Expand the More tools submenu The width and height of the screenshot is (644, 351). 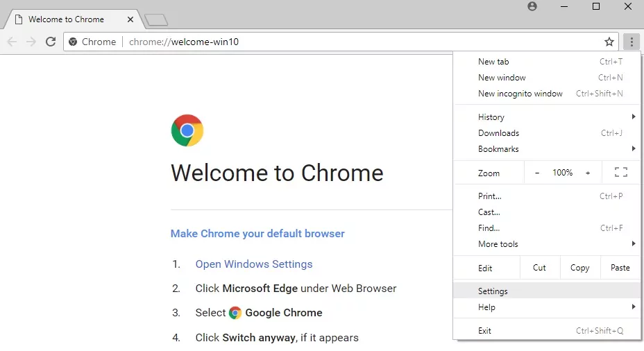(547, 244)
